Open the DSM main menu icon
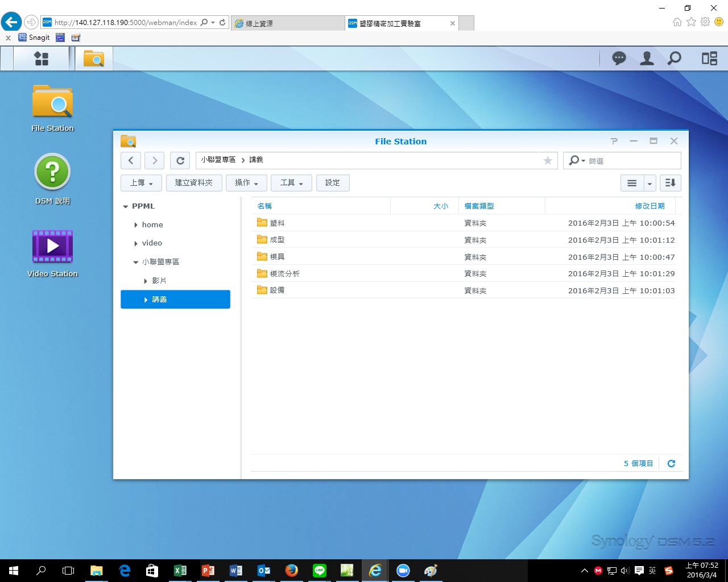The height and width of the screenshot is (582, 728). [41, 59]
